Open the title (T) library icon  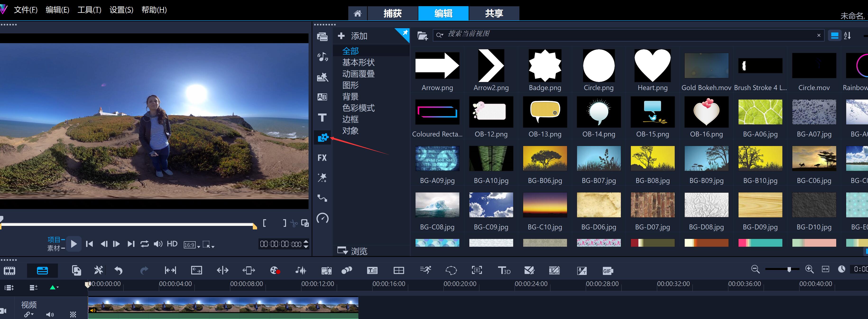tap(322, 118)
